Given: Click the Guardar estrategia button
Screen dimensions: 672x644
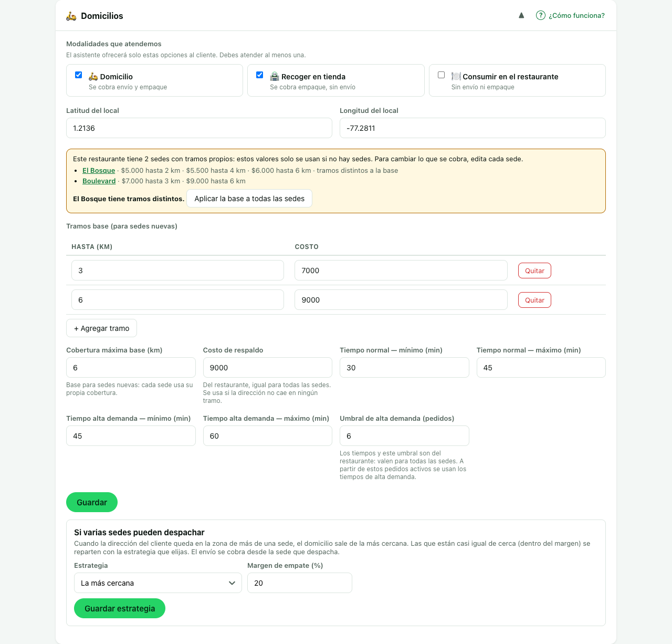Looking at the screenshot, I should [x=120, y=608].
